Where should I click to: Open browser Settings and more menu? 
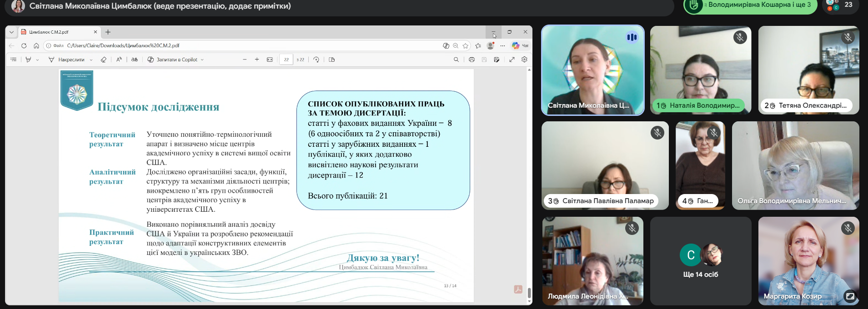click(x=502, y=45)
